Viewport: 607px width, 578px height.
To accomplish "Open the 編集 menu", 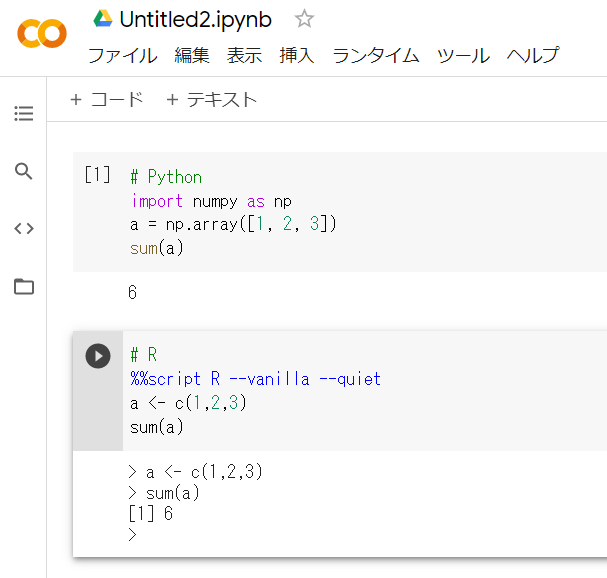I will point(192,56).
